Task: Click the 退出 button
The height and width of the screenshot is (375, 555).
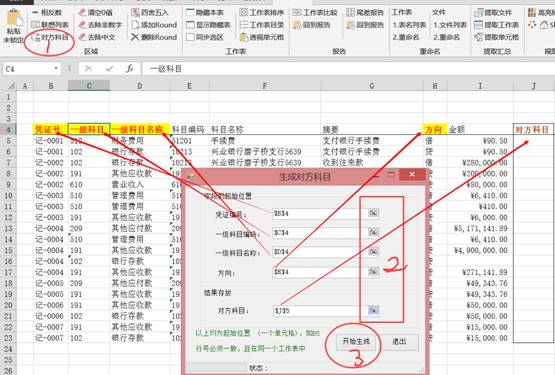Action: 399,342
